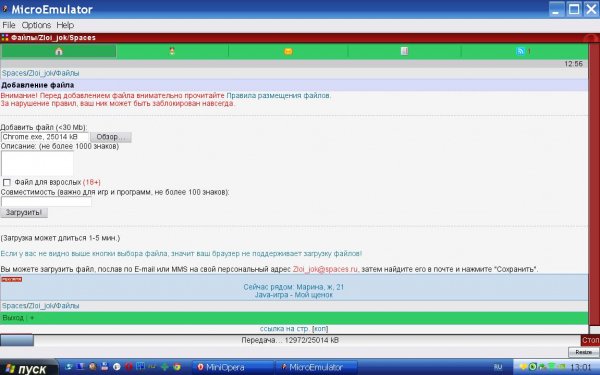Click the Resize button
Screen dimensions: 600x375
click(584, 352)
